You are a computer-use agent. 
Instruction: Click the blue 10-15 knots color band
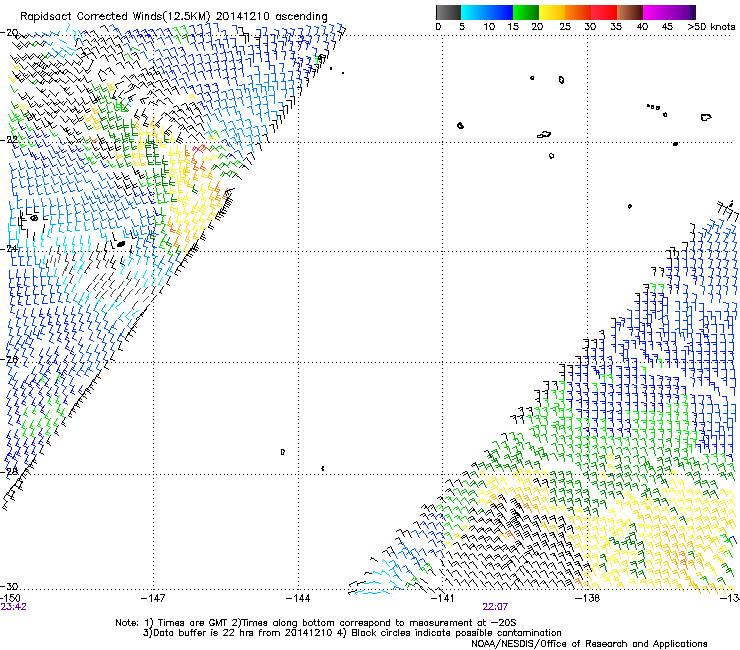click(x=500, y=12)
